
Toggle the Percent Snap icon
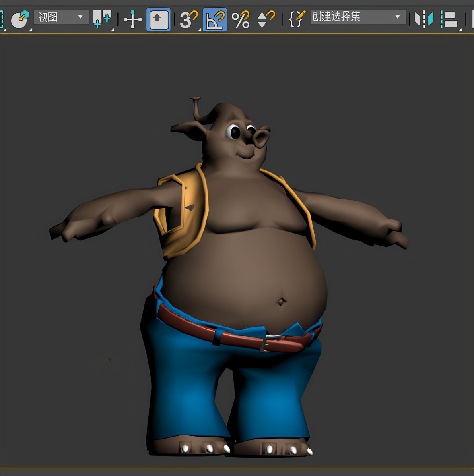coord(241,19)
